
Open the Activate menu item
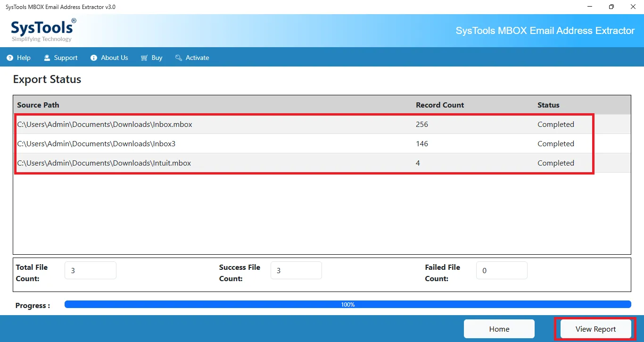tap(192, 58)
